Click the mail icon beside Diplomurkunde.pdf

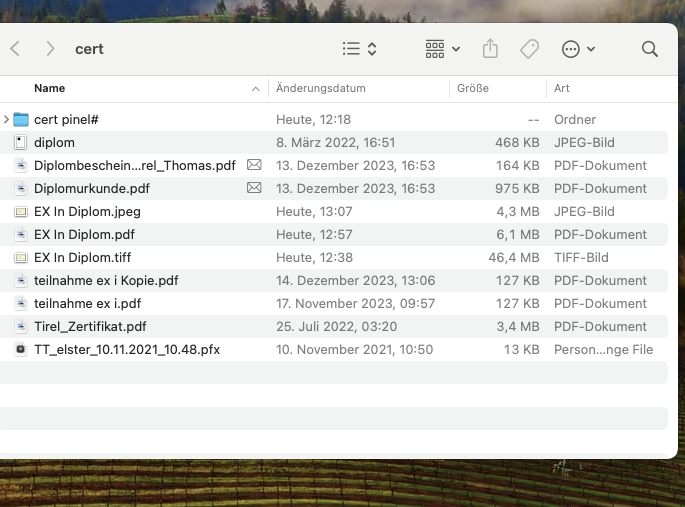[x=254, y=188]
